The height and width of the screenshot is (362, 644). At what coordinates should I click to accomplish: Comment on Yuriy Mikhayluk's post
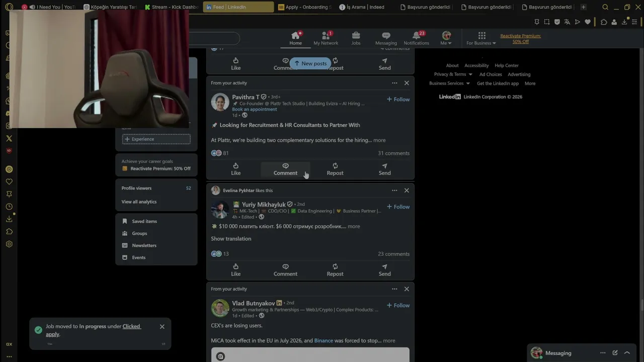coord(285,270)
